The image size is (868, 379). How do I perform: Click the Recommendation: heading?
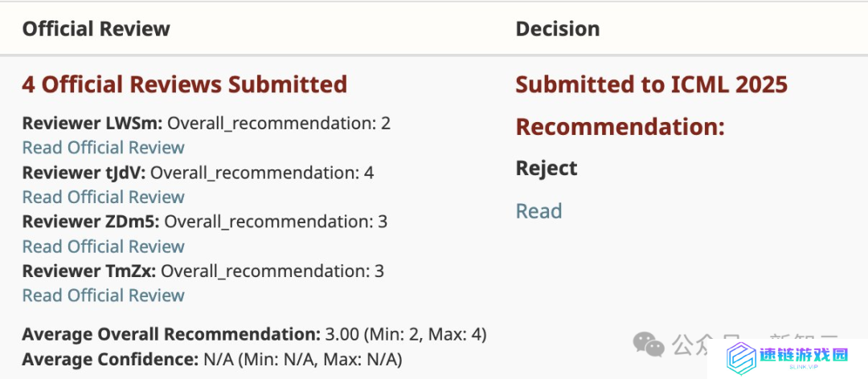click(620, 127)
